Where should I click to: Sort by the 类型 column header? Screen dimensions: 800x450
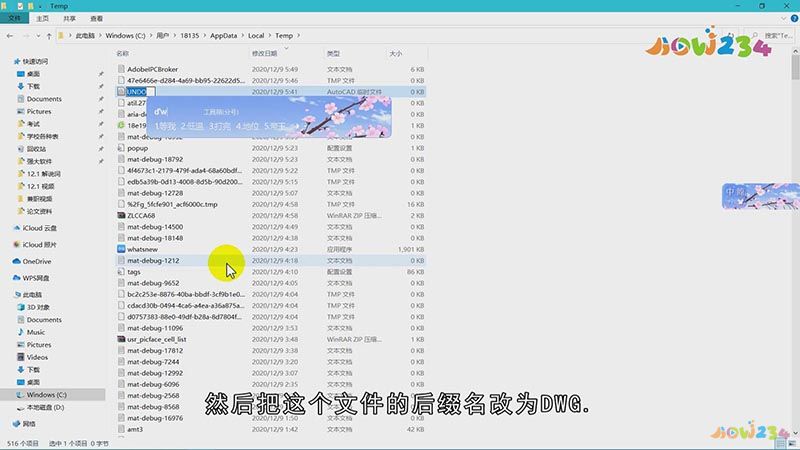point(333,54)
